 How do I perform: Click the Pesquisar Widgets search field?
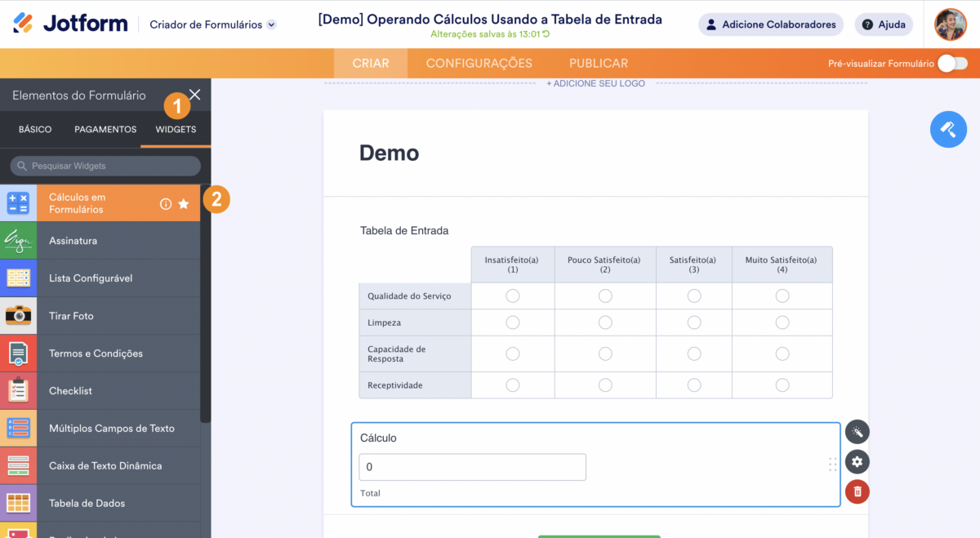(x=105, y=166)
